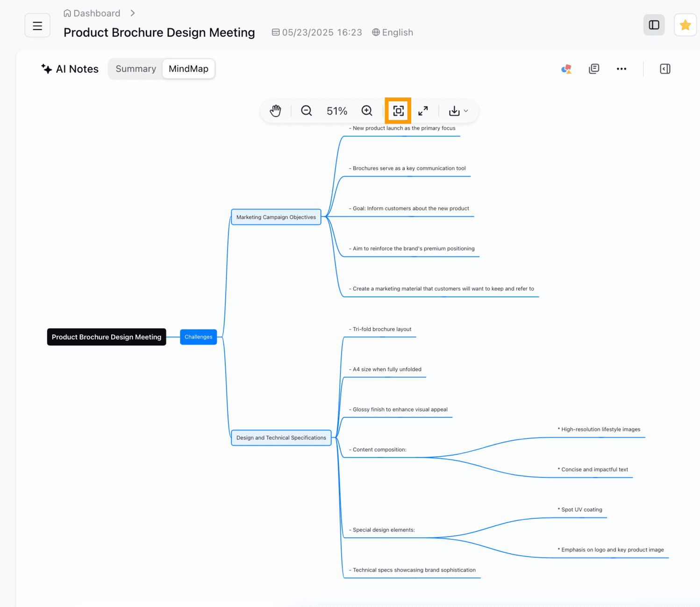Screen dimensions: 700x607
Task: Change the English language setting
Action: (x=393, y=32)
